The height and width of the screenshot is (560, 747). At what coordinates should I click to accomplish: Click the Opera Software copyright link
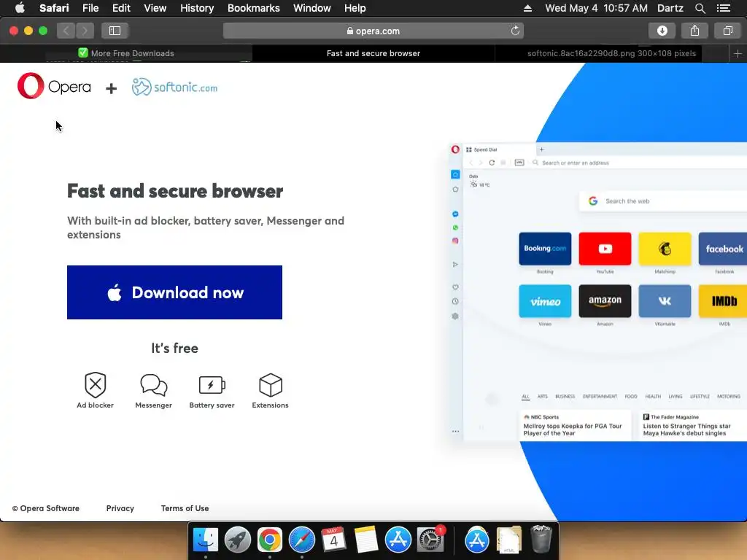[x=46, y=508]
